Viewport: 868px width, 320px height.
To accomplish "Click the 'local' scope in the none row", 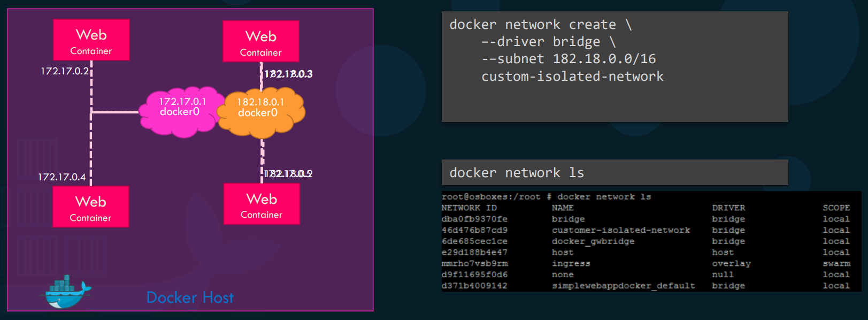I will click(x=836, y=275).
